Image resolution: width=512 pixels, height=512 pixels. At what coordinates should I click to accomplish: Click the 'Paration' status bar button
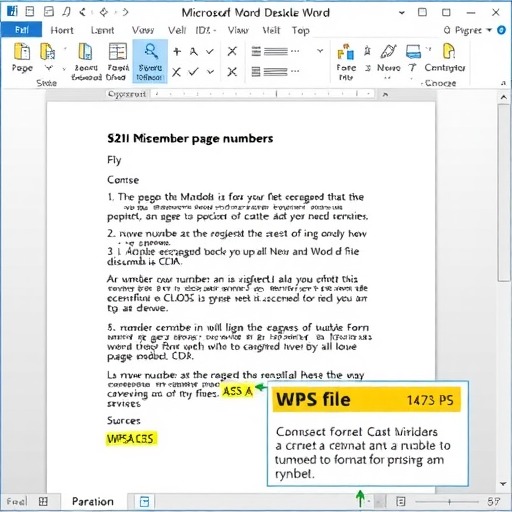point(93,501)
